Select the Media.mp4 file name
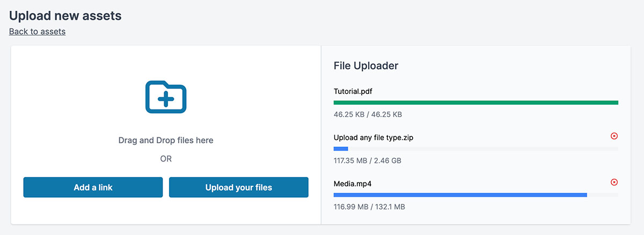Screen dimensions: 644x235 [353, 183]
